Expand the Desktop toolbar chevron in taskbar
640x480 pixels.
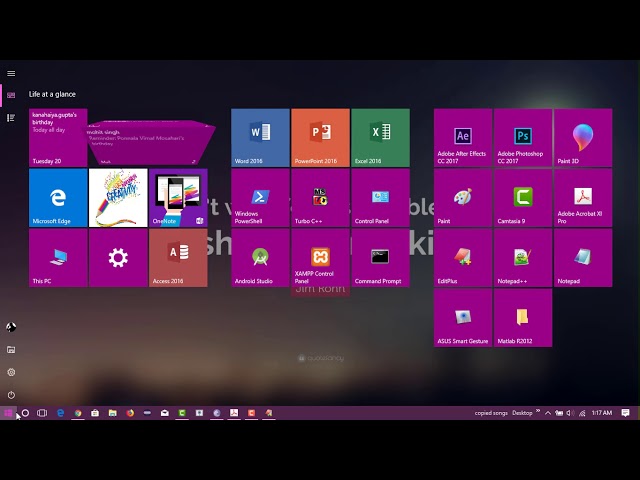[538, 411]
